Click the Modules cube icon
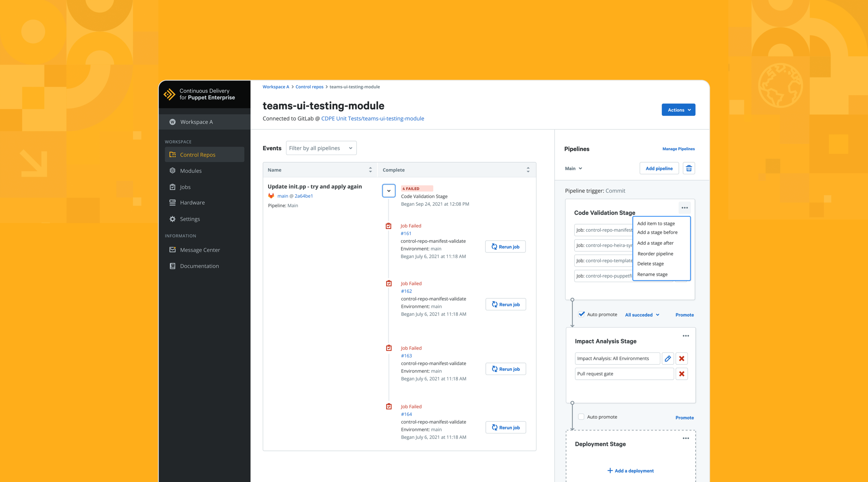This screenshot has width=868, height=482. (173, 170)
